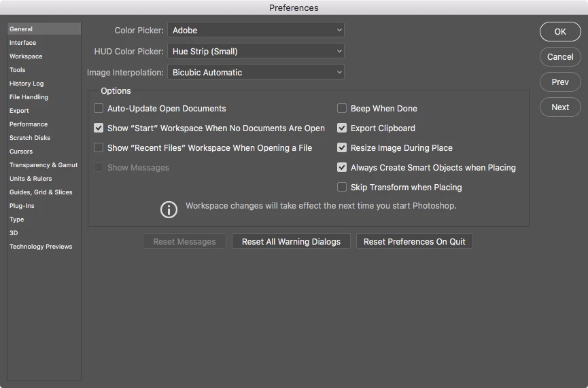Viewport: 588px width, 388px height.
Task: Select File Handling in the sidebar
Action: tap(44, 97)
